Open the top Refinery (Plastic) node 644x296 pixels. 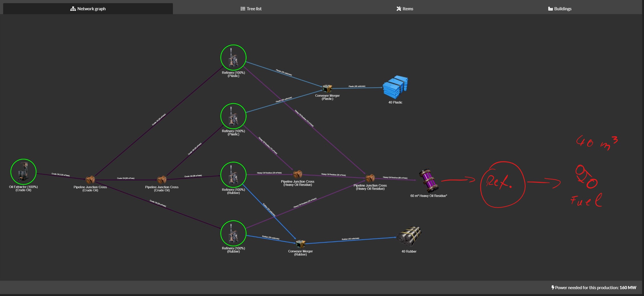(233, 58)
